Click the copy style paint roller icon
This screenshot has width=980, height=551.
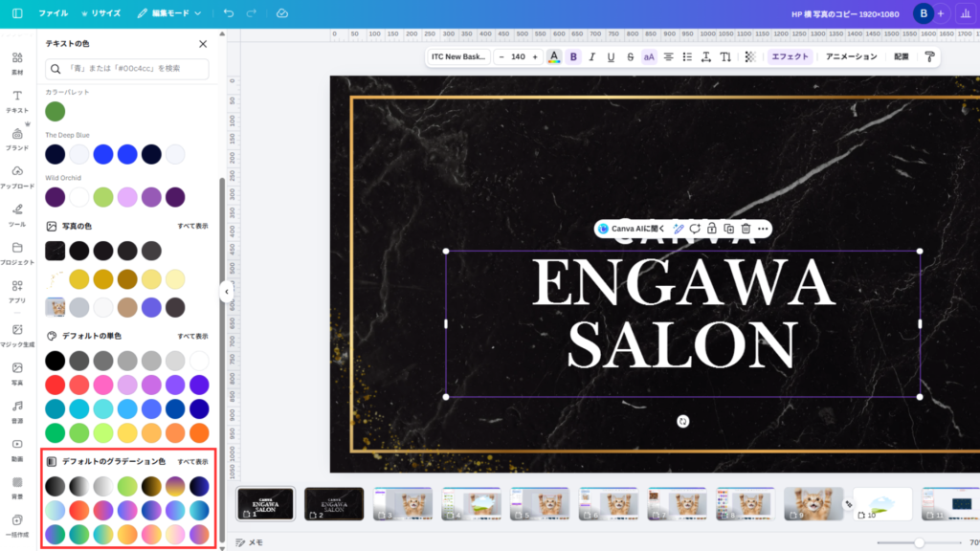[x=928, y=57]
